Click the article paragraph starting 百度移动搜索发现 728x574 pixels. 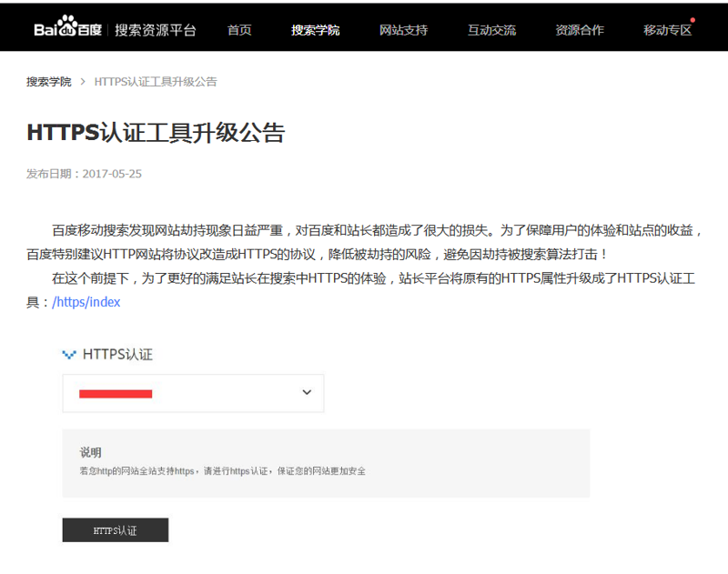click(x=364, y=242)
